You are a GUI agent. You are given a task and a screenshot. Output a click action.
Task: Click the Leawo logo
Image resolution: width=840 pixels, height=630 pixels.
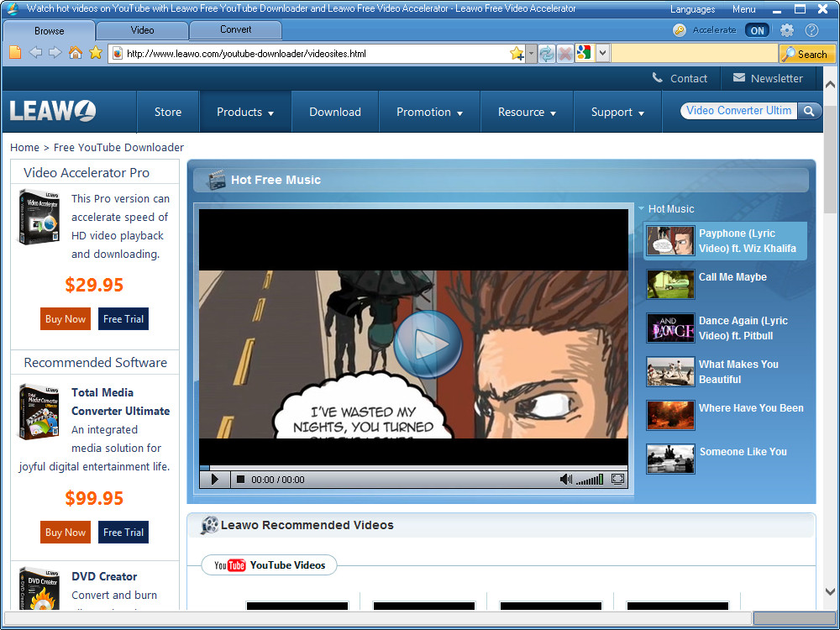(x=52, y=111)
